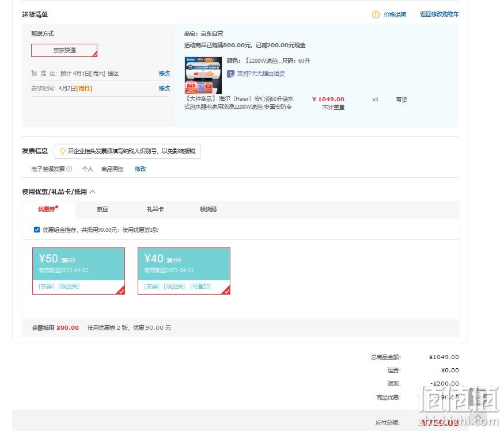Toggle the 优惠组合推荐 checkbox

pos(37,230)
